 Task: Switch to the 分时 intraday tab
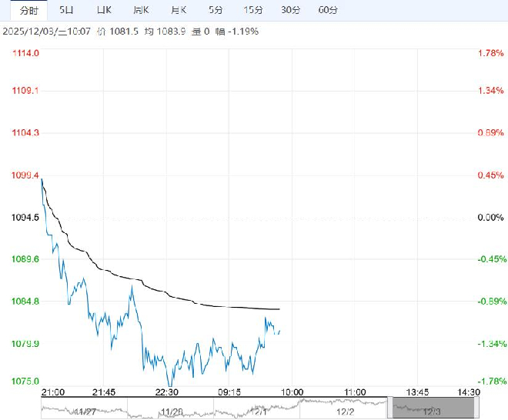[28, 10]
